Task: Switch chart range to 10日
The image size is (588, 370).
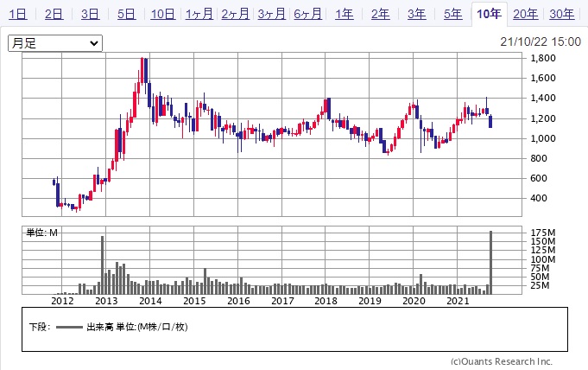Action: [162, 15]
